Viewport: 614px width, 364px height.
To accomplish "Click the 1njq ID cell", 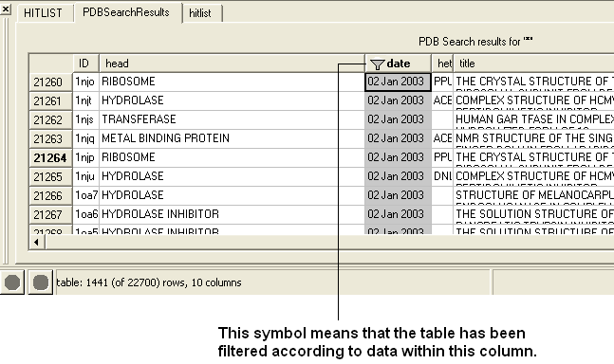I will 85,138.
